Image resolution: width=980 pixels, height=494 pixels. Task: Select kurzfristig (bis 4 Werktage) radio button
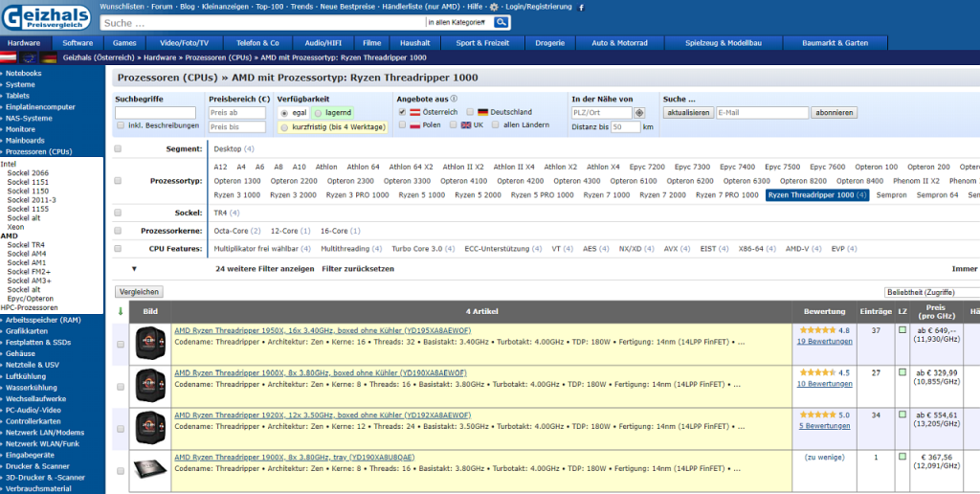coord(285,127)
